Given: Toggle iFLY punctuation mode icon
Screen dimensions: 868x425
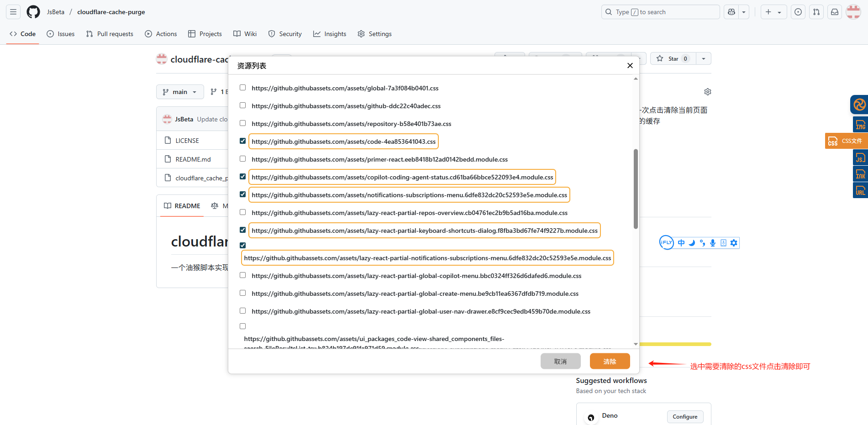Looking at the screenshot, I should 702,243.
